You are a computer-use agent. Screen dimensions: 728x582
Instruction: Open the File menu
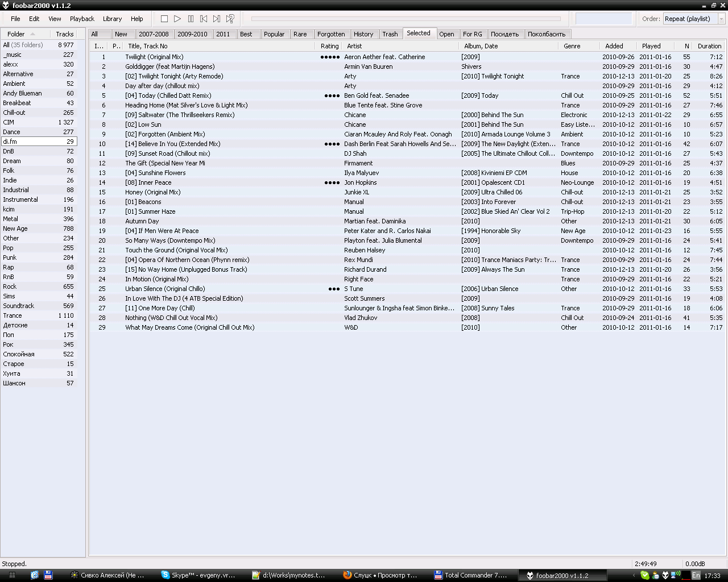(15, 19)
